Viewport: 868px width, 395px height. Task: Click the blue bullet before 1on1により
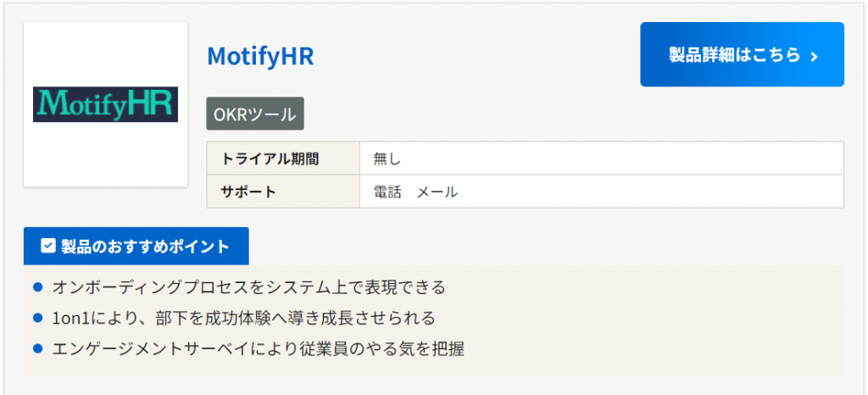[37, 318]
